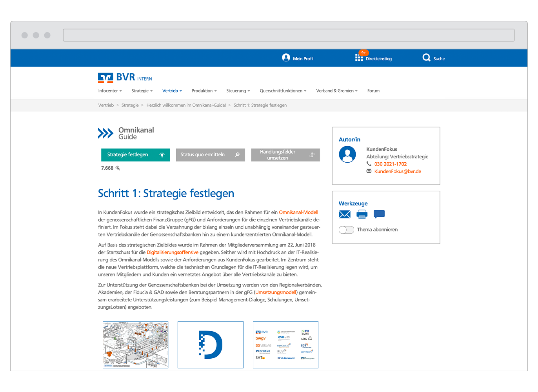Click the printer icon in Werkzeuge
Image resolution: width=538 pixels, height=392 pixels.
pos(362,214)
